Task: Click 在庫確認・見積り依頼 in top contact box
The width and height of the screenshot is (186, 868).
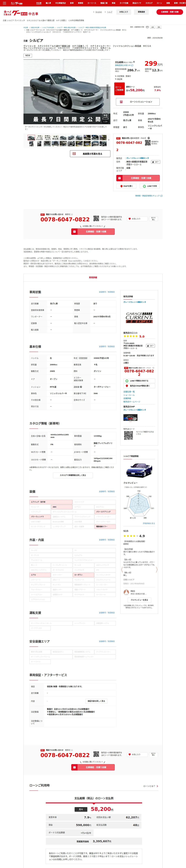Action: 138,178
